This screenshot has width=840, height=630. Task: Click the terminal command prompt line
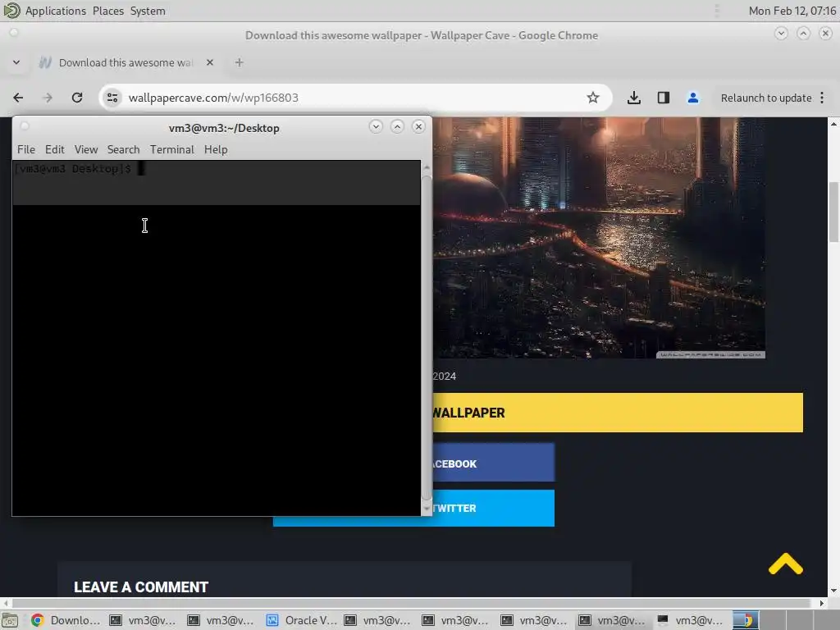coord(217,169)
